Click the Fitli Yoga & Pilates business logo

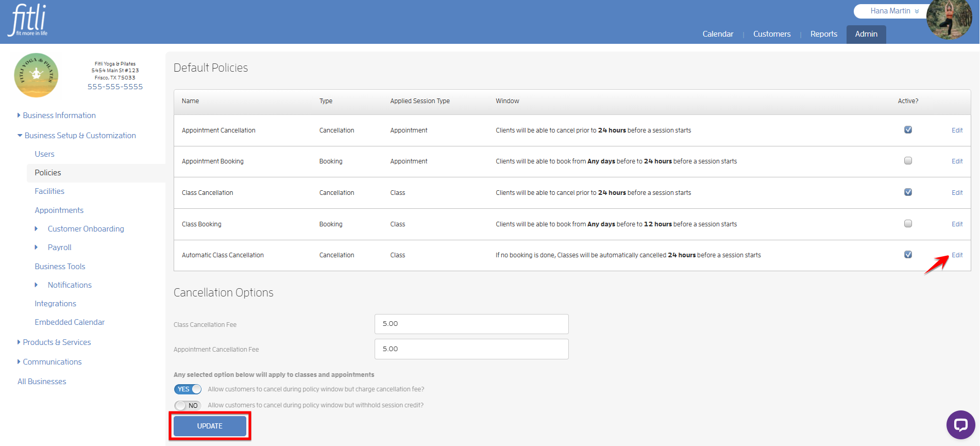(x=36, y=75)
